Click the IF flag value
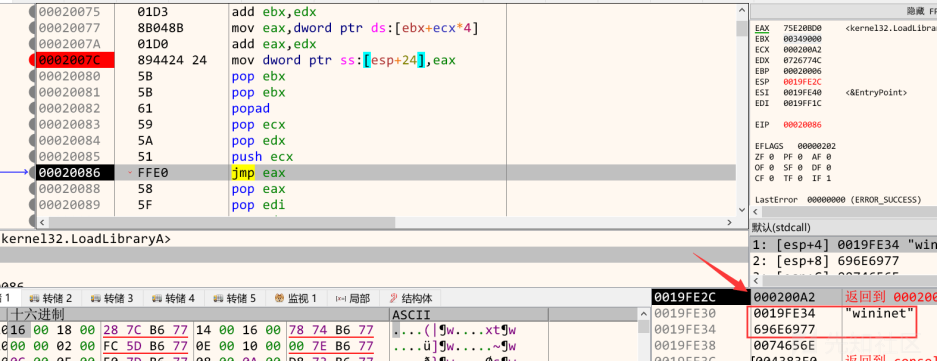Viewport: 937px width, 361px height. pos(828,178)
